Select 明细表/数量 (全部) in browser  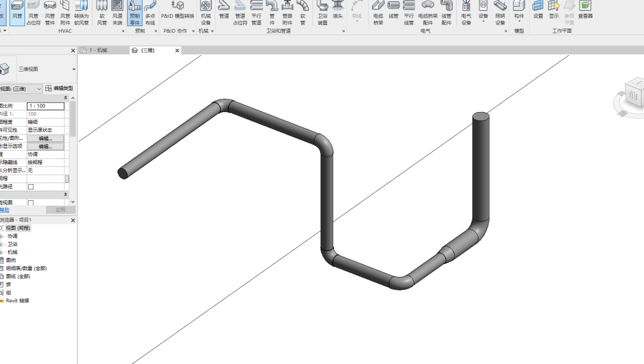point(26,269)
